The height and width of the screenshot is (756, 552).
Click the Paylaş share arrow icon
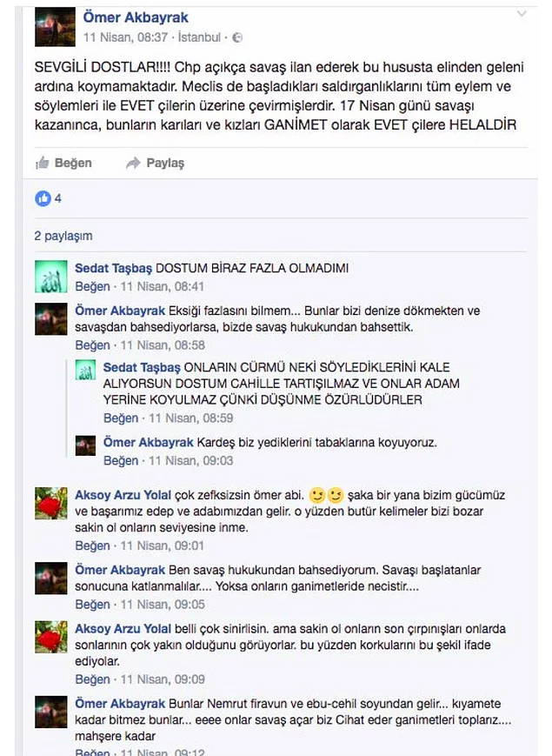pos(133,163)
